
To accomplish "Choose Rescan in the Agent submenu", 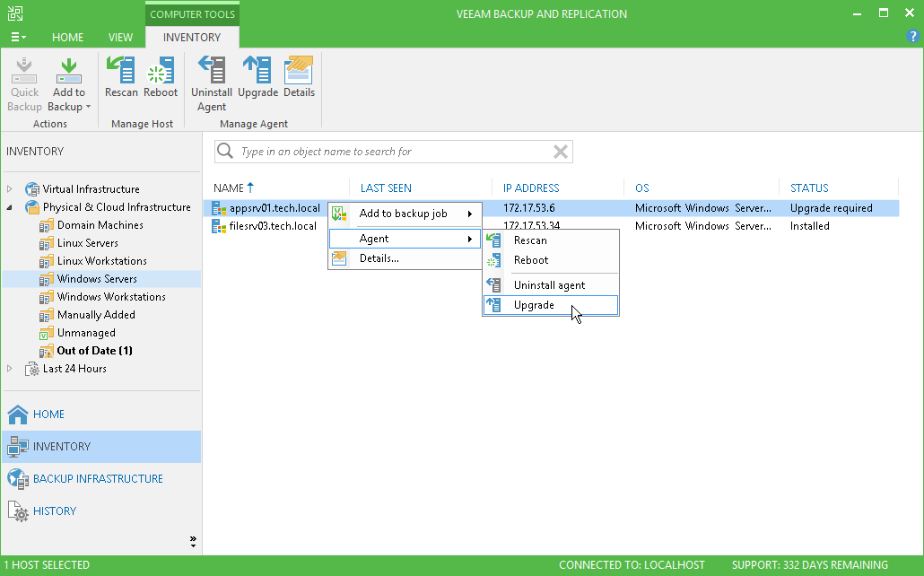I will coord(551,240).
